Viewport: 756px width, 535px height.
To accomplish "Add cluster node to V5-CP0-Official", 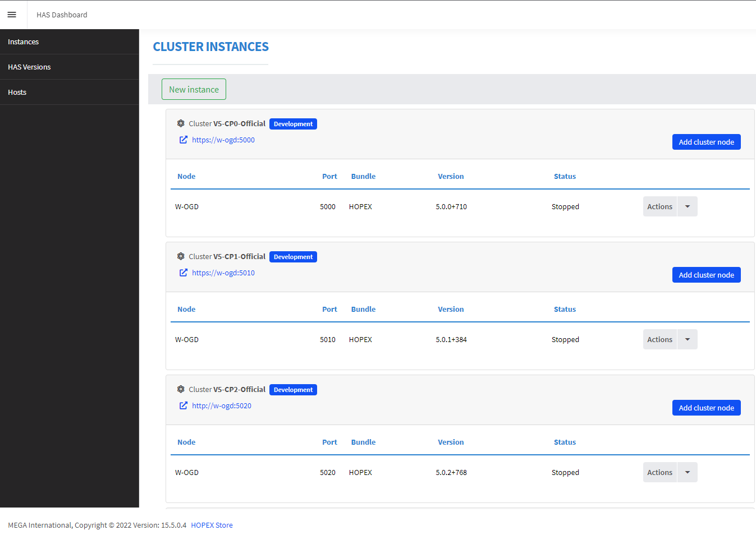I will (706, 142).
